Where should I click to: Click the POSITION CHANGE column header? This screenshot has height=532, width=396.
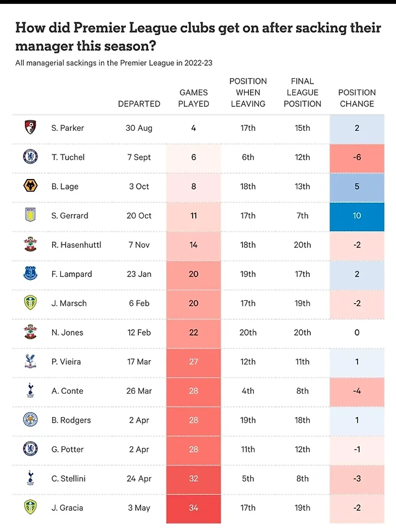(x=357, y=98)
